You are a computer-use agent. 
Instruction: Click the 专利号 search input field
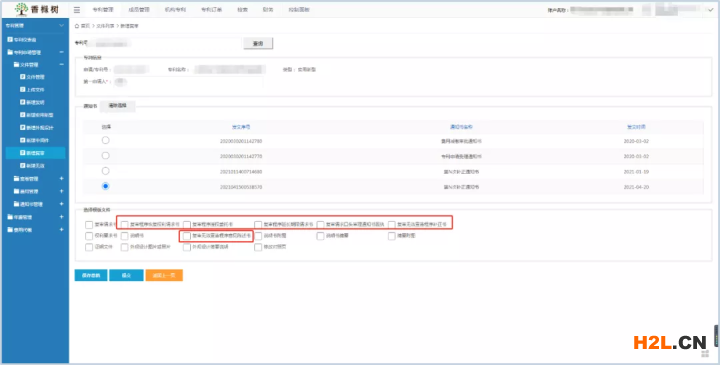(164, 43)
